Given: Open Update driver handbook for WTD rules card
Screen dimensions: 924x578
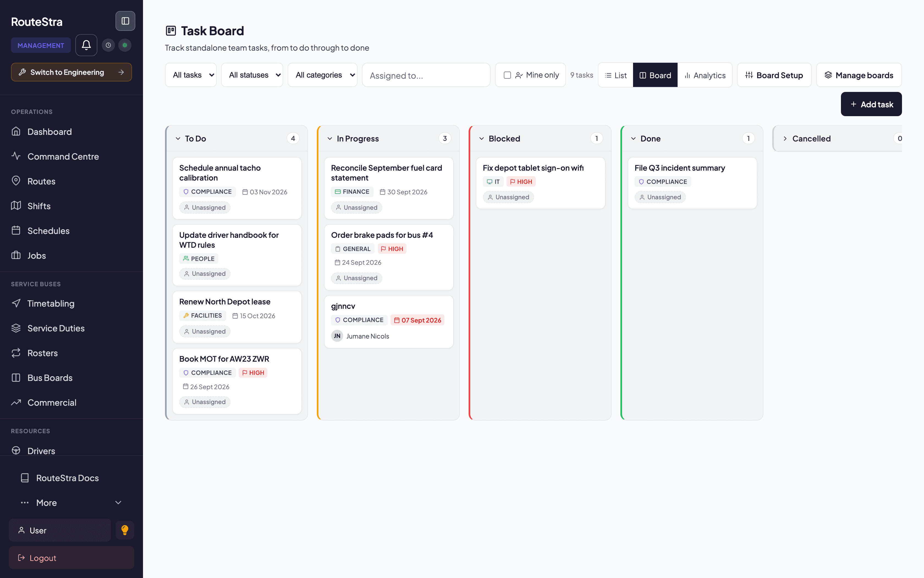Looking at the screenshot, I should coord(237,255).
